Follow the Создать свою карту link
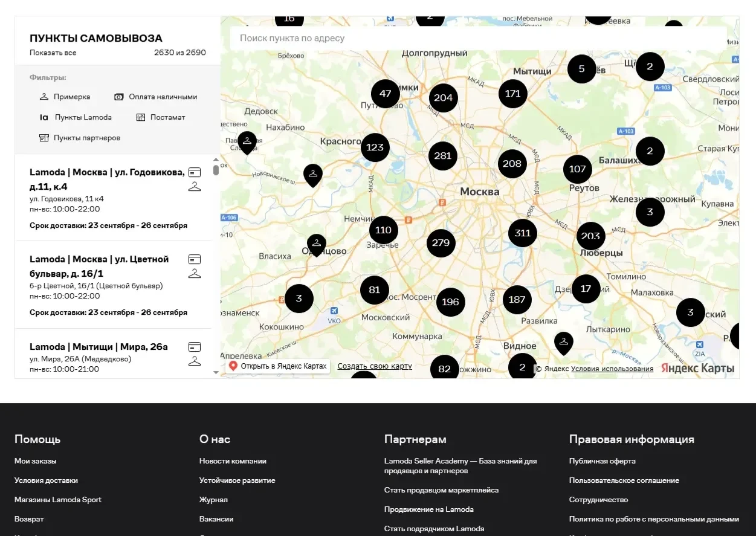This screenshot has height=536, width=756. coord(375,366)
